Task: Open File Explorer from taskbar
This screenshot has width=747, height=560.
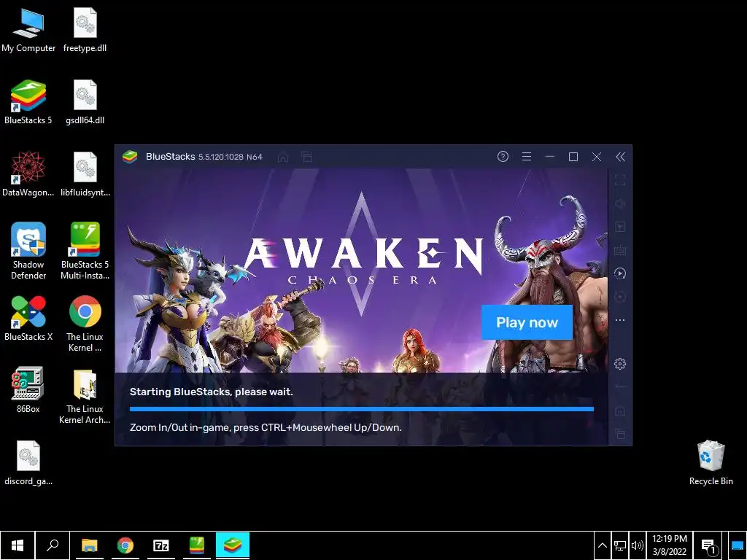Action: click(x=89, y=545)
